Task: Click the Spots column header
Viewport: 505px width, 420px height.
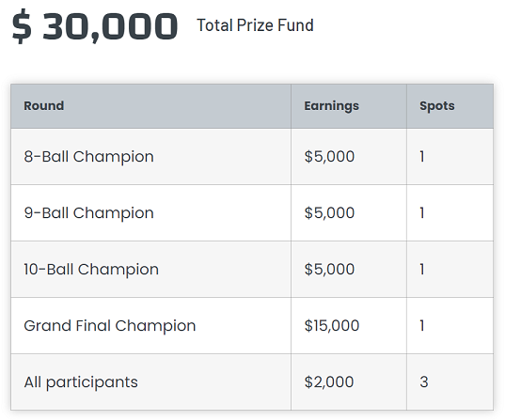Action: 437,106
